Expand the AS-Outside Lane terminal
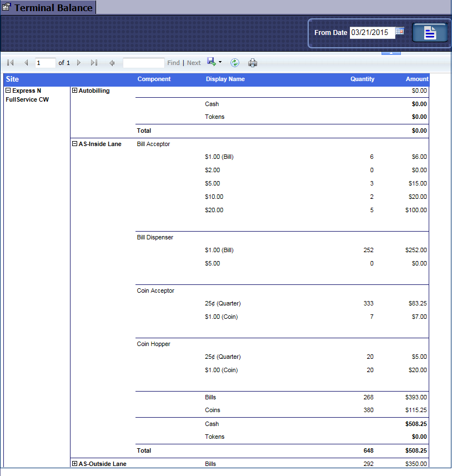This screenshot has width=452, height=476. point(74,464)
